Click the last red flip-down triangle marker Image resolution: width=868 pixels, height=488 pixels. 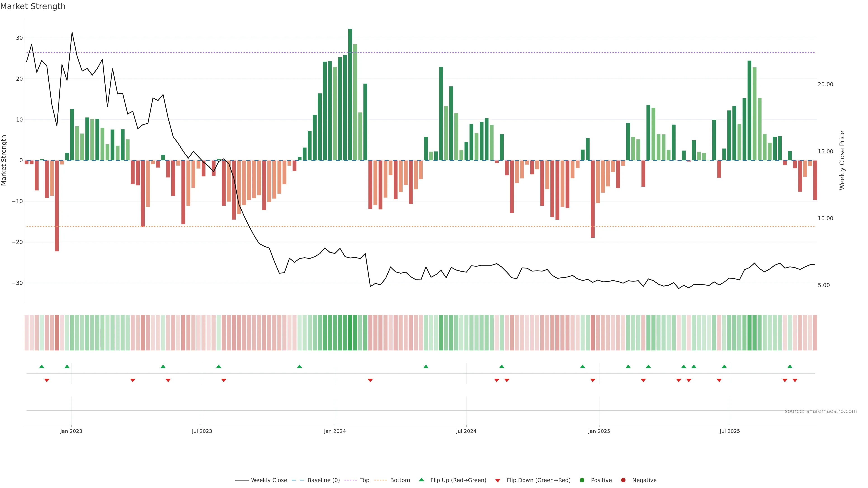click(795, 380)
